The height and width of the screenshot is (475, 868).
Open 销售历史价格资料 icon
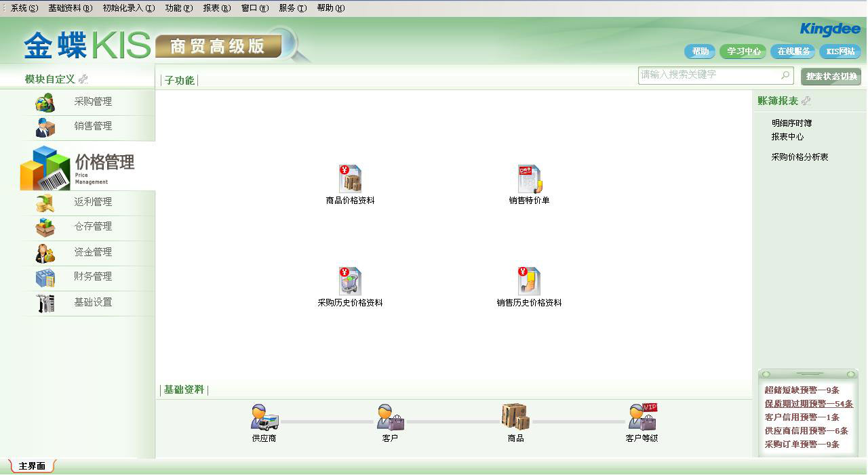pyautogui.click(x=529, y=281)
